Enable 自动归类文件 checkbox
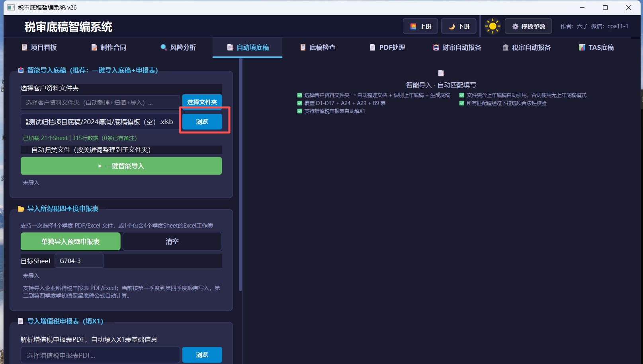Image resolution: width=643 pixels, height=364 pixels. [x=25, y=150]
